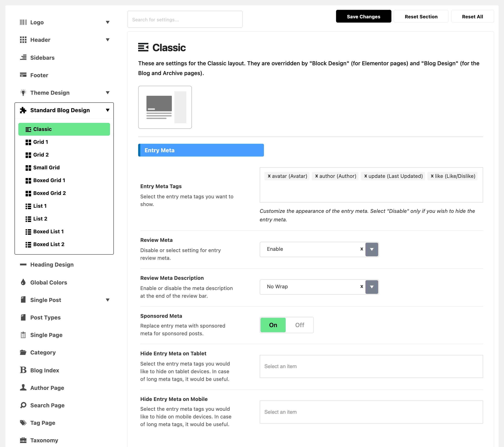Open the Grid 1 layout settings
The height and width of the screenshot is (447, 504).
pyautogui.click(x=64, y=142)
